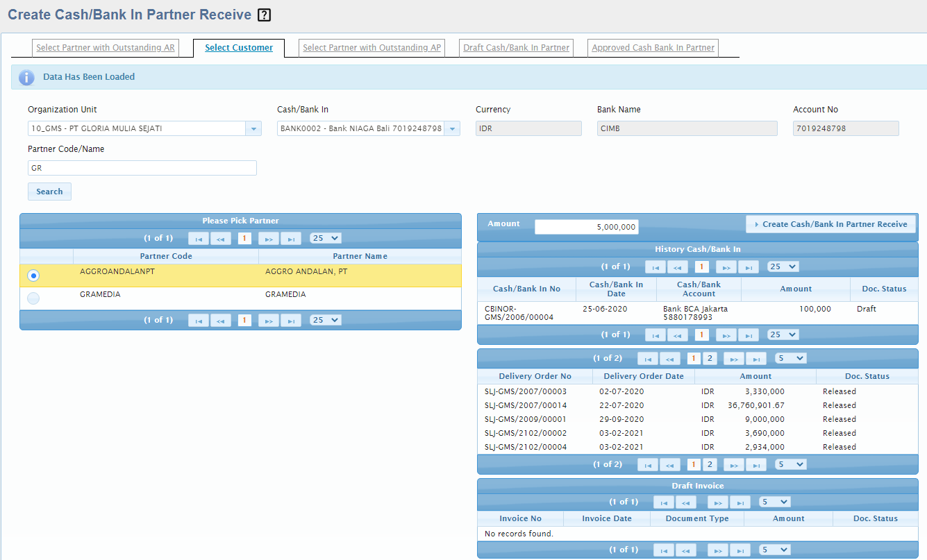Go to next page in History Cash/Bank In bottom paginator
The width and height of the screenshot is (927, 560).
pyautogui.click(x=726, y=334)
